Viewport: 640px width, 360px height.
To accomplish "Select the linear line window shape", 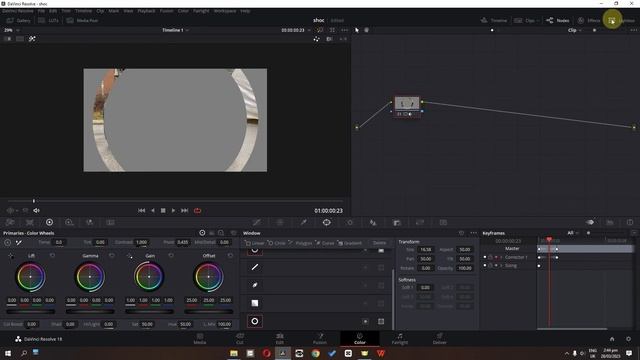I will [255, 267].
